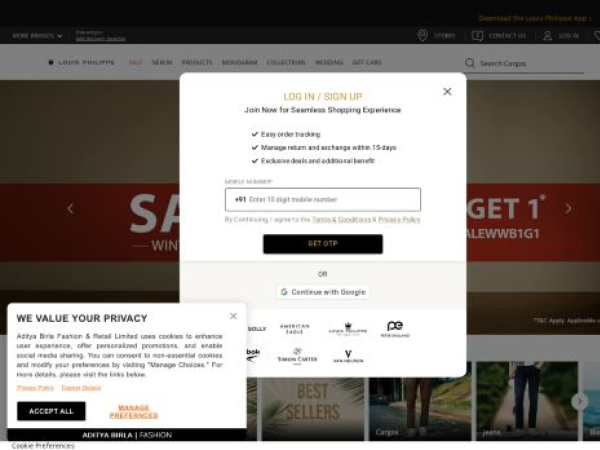Select the American Eagle brand logo
The image size is (600, 450).
pos(294,329)
